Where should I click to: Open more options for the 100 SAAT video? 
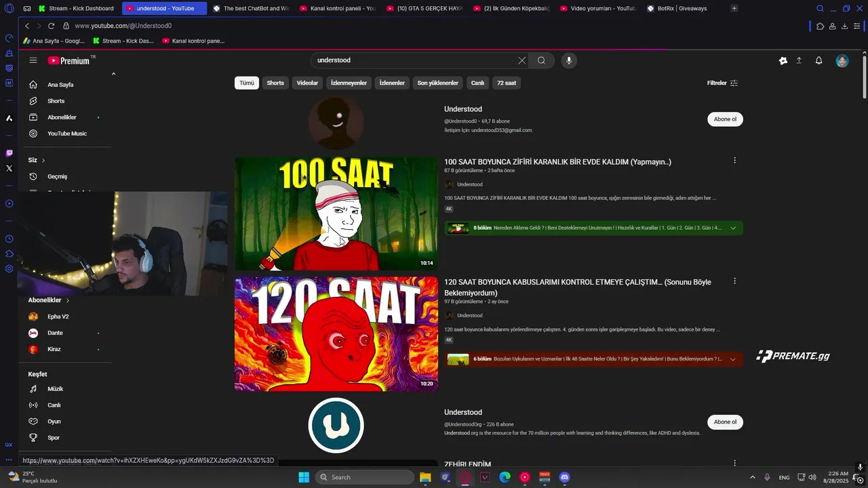(x=734, y=161)
